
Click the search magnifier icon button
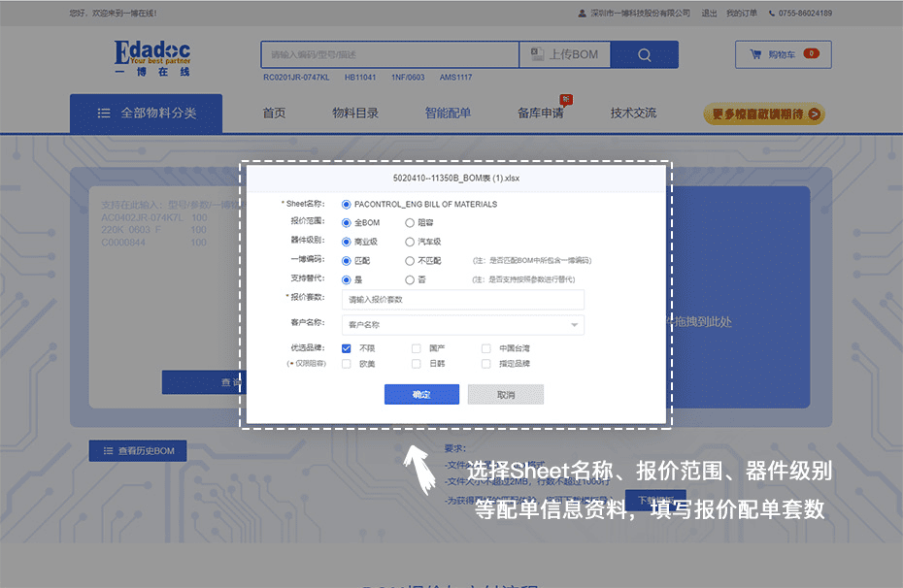[644, 55]
